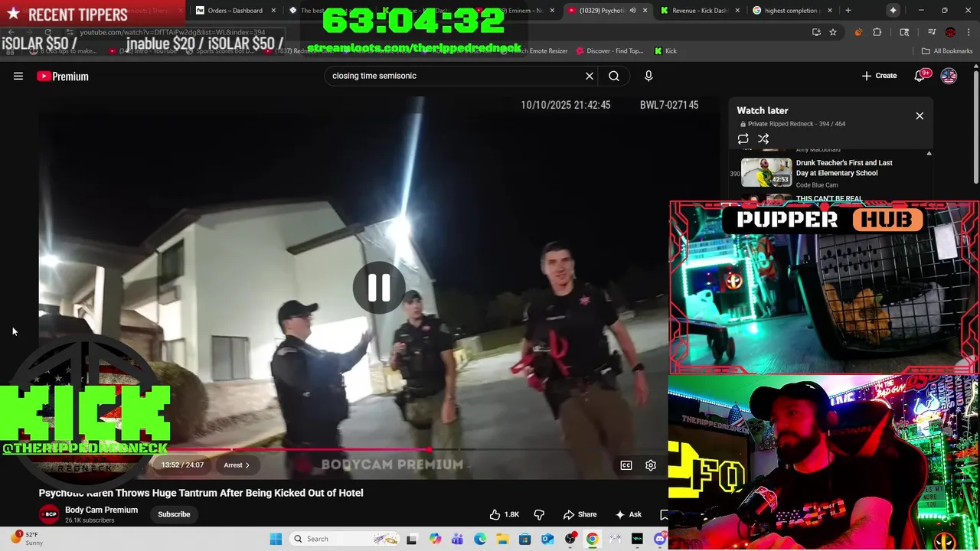Share this video
This screenshot has width=980, height=551.
pyautogui.click(x=580, y=514)
